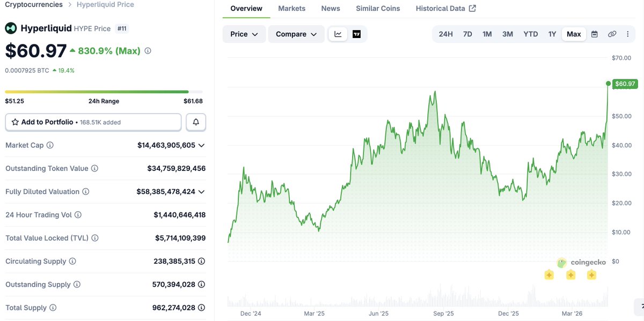Click the #11 rank badge

[x=122, y=28]
